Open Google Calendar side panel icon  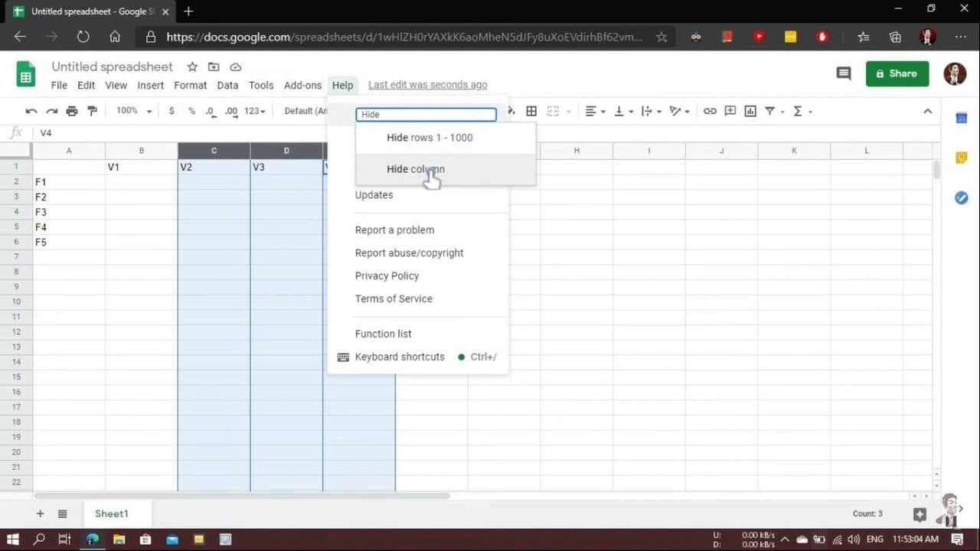pos(962,118)
